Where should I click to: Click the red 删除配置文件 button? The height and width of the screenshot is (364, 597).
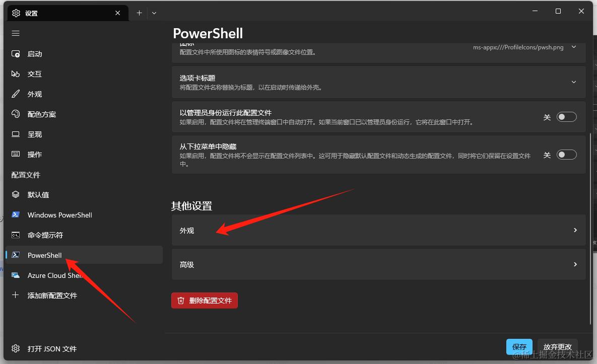click(x=205, y=301)
